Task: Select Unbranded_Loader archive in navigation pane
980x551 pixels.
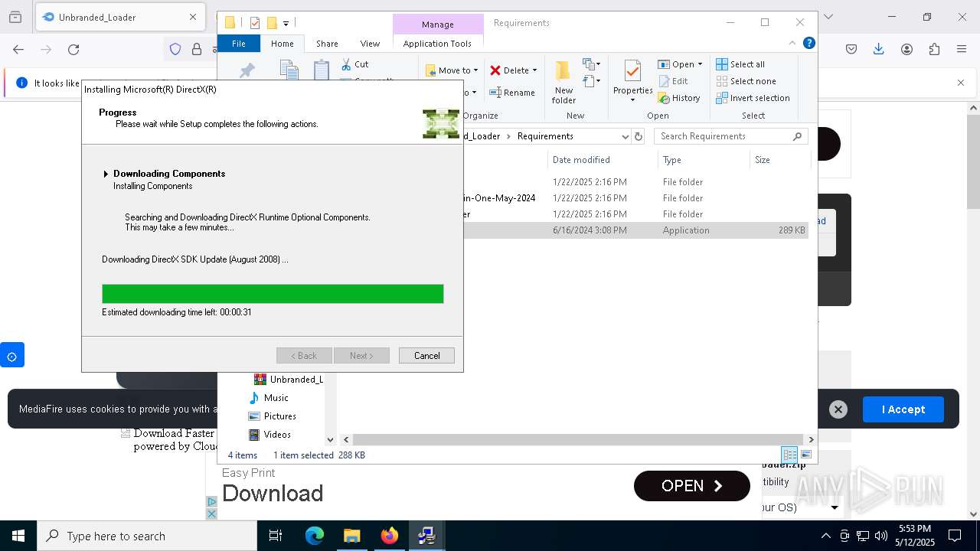Action: tap(288, 380)
